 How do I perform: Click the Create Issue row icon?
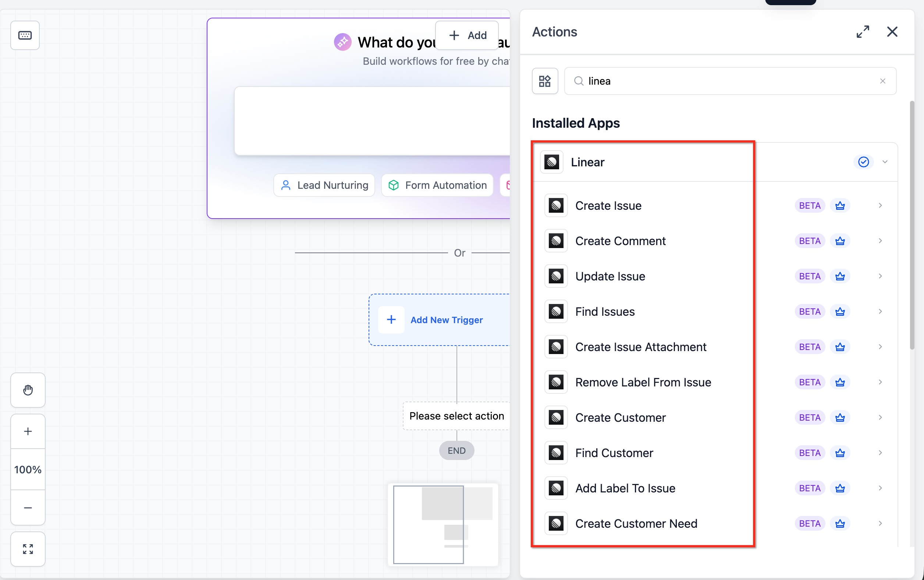pyautogui.click(x=556, y=206)
